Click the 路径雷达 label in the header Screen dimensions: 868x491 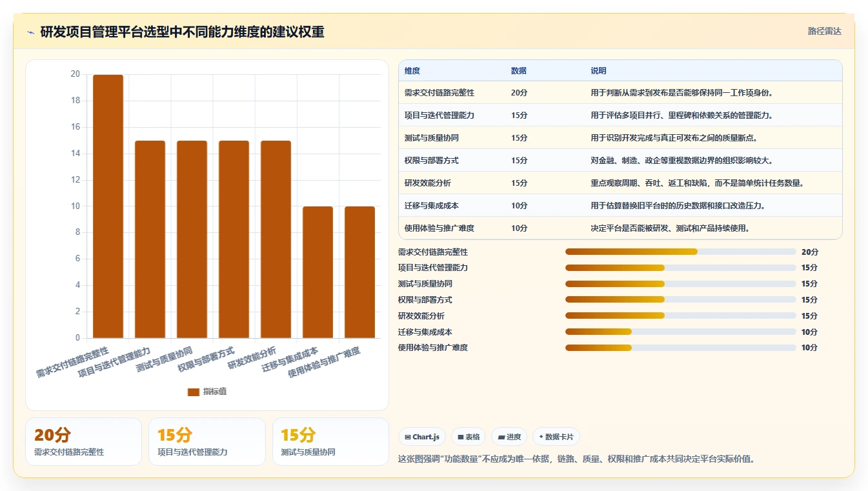point(825,31)
